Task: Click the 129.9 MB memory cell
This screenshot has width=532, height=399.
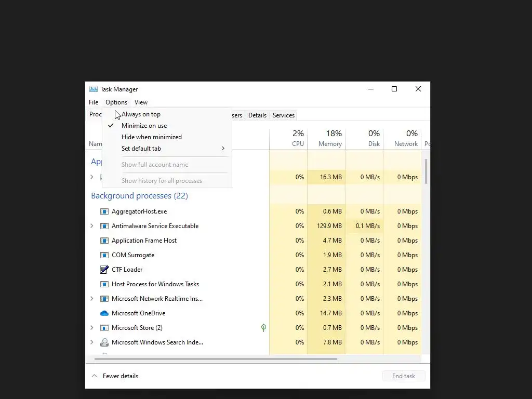Action: pos(326,226)
